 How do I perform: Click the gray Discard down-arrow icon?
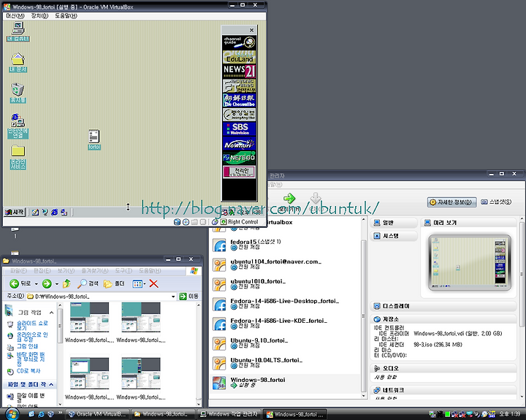coord(316,198)
